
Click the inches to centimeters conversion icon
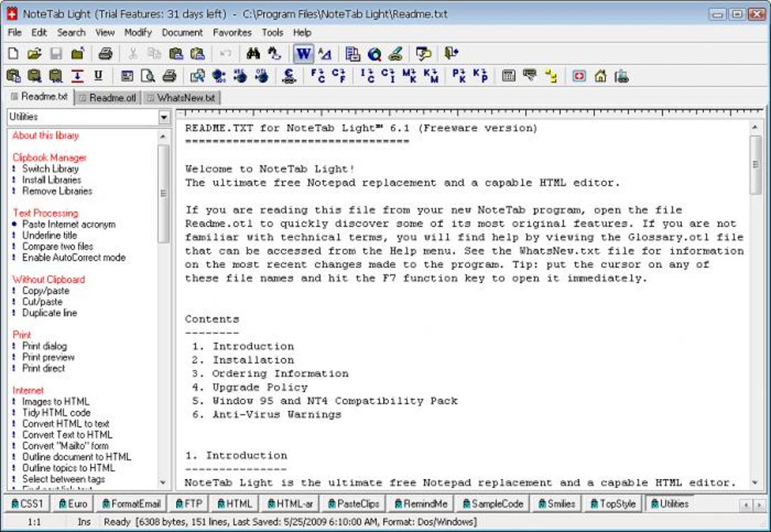[367, 76]
